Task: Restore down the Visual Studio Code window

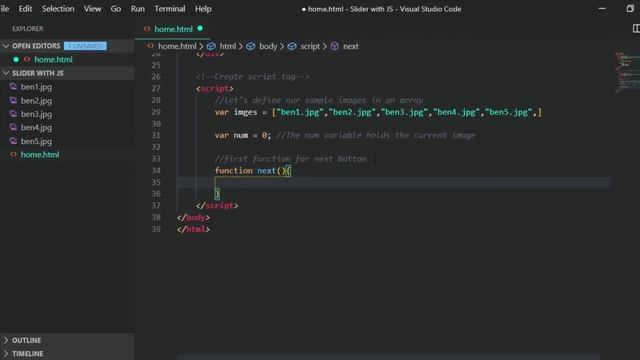Action: tap(630, 9)
